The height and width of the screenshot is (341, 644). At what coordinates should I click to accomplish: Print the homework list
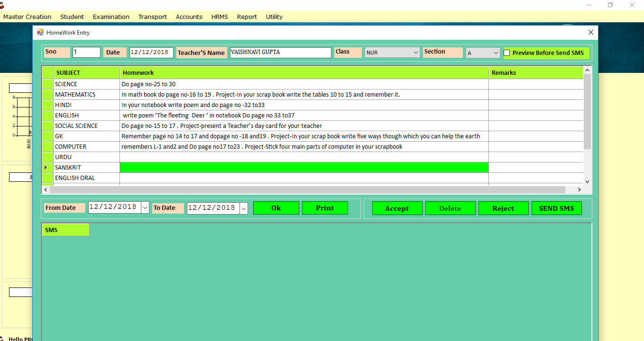[325, 208]
